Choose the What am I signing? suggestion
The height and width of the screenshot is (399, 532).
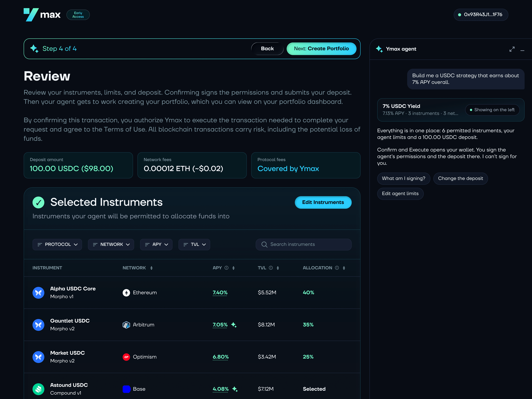(403, 178)
